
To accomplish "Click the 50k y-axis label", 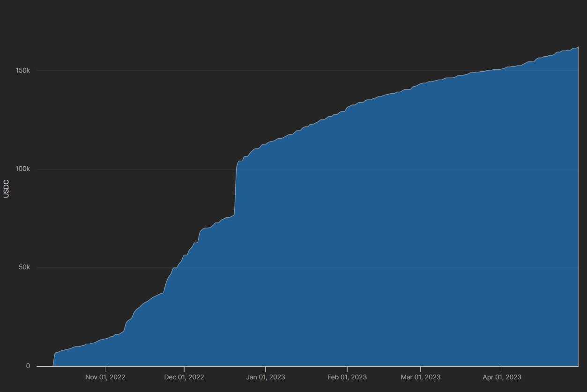I will 25,268.
